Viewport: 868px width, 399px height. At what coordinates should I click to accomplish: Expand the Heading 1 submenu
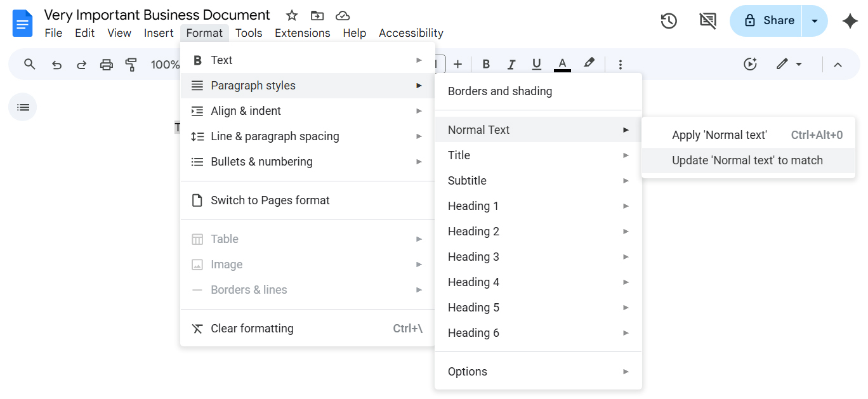tap(538, 206)
